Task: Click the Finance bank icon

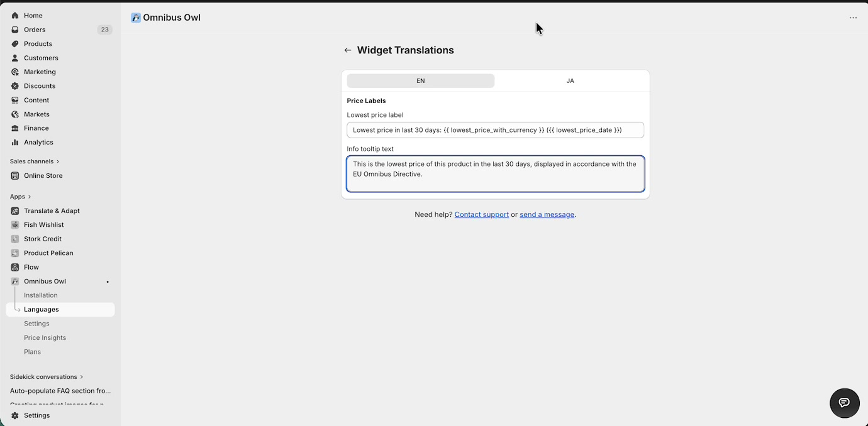Action: tap(15, 128)
